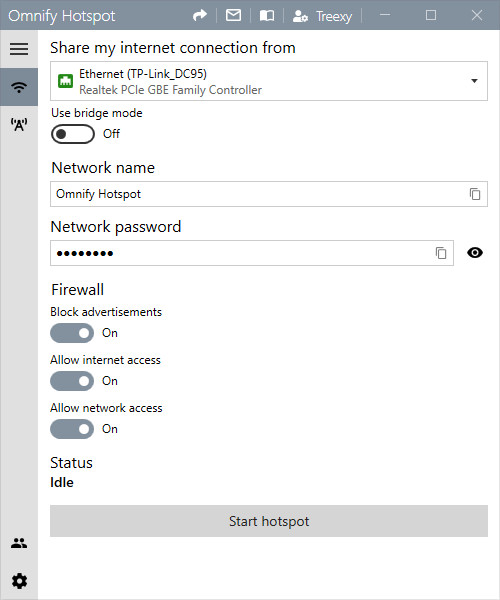Open settings gear icon in sidebar

(19, 581)
